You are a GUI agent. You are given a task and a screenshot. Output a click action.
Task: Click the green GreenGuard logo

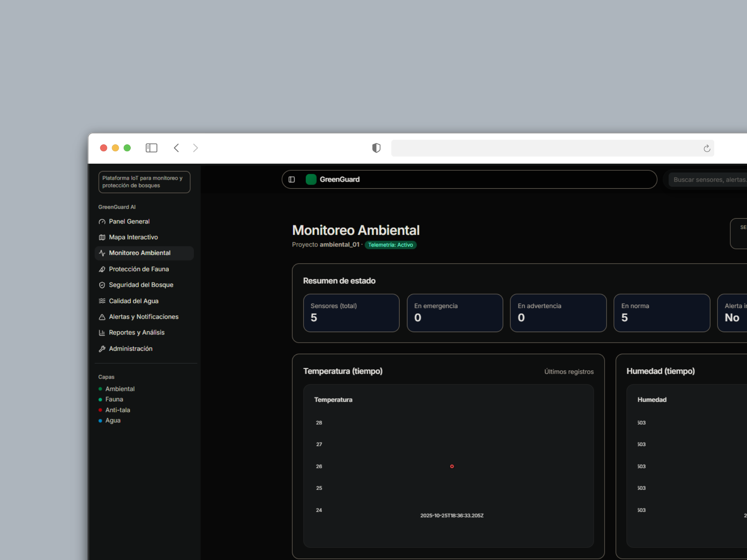pos(311,179)
